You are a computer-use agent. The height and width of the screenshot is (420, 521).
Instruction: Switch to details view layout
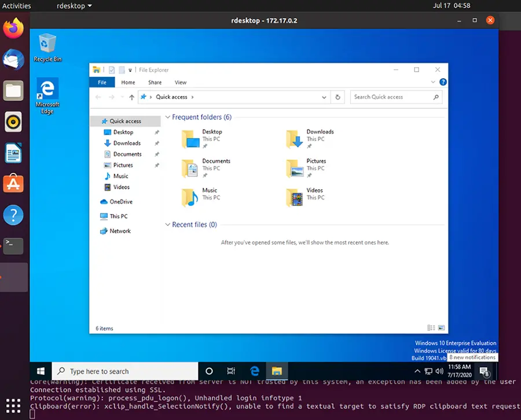click(x=431, y=328)
